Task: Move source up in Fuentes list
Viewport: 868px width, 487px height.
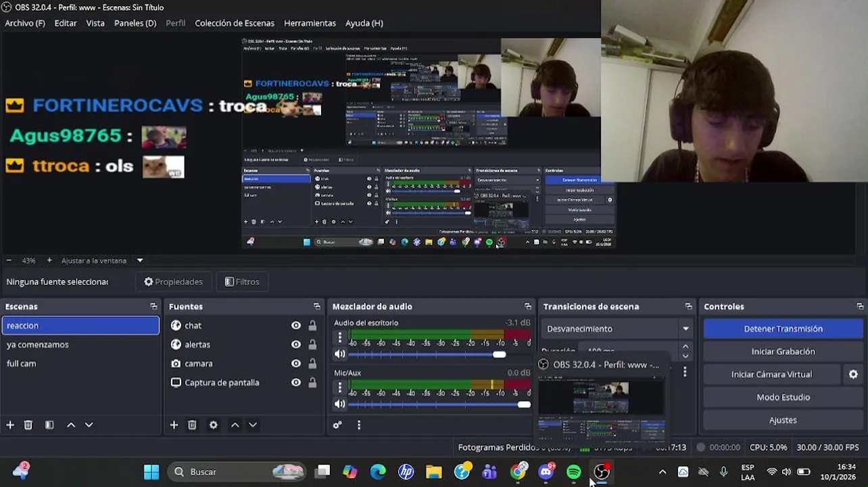Action: (235, 425)
